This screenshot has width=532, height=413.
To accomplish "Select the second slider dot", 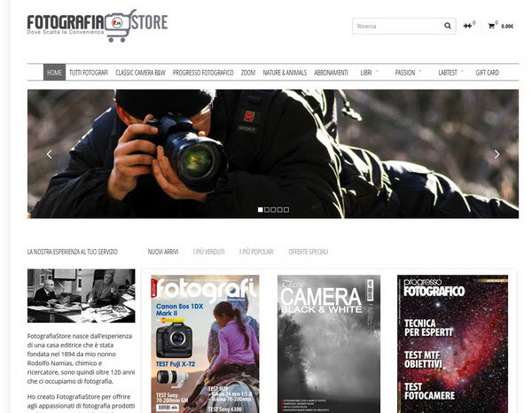I will [x=267, y=210].
